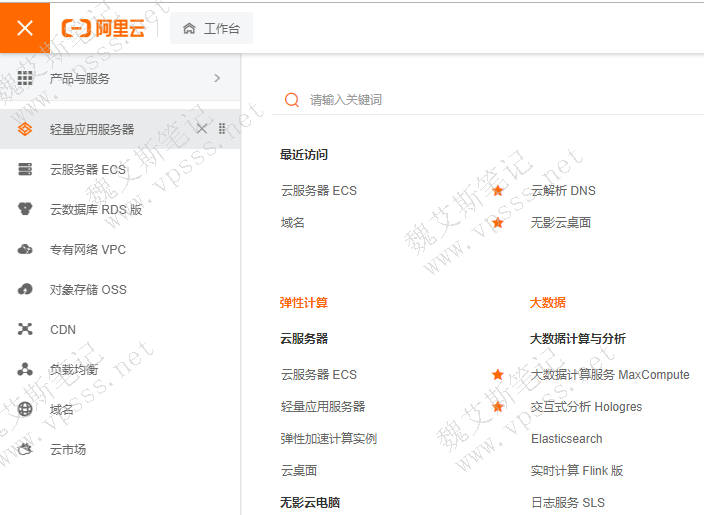Open 大数据计算服务 MaxCompute link
The width and height of the screenshot is (704, 515).
pyautogui.click(x=610, y=374)
